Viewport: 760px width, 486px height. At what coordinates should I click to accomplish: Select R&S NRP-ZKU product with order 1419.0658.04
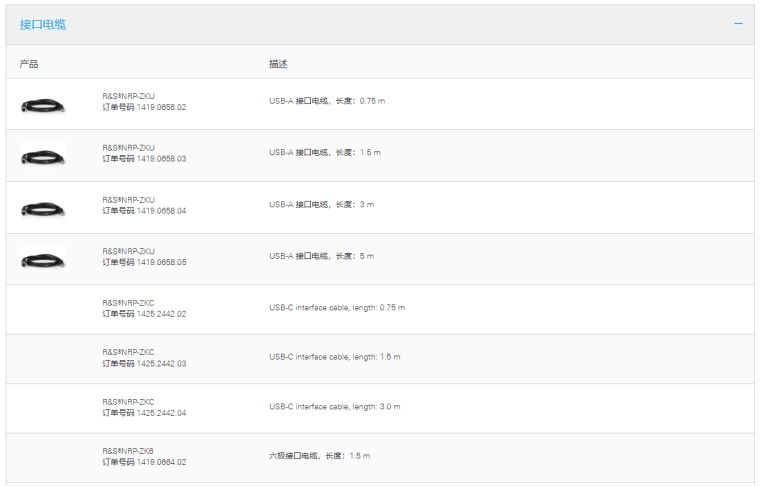129,200
